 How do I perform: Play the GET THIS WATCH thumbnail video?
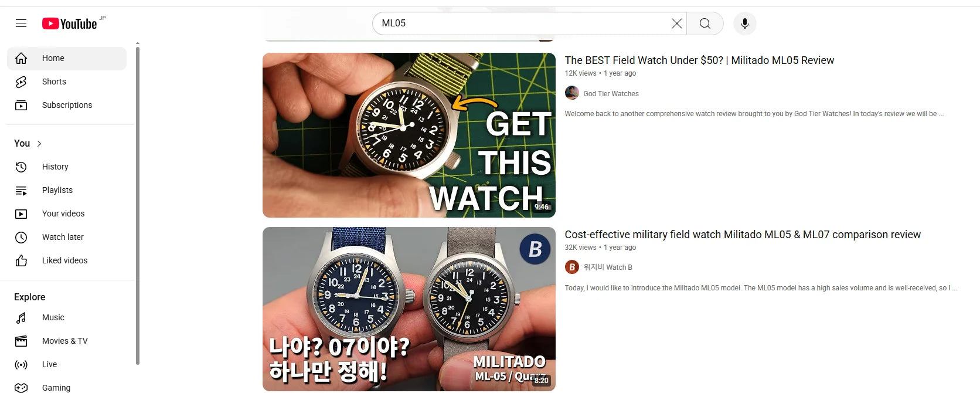(409, 135)
